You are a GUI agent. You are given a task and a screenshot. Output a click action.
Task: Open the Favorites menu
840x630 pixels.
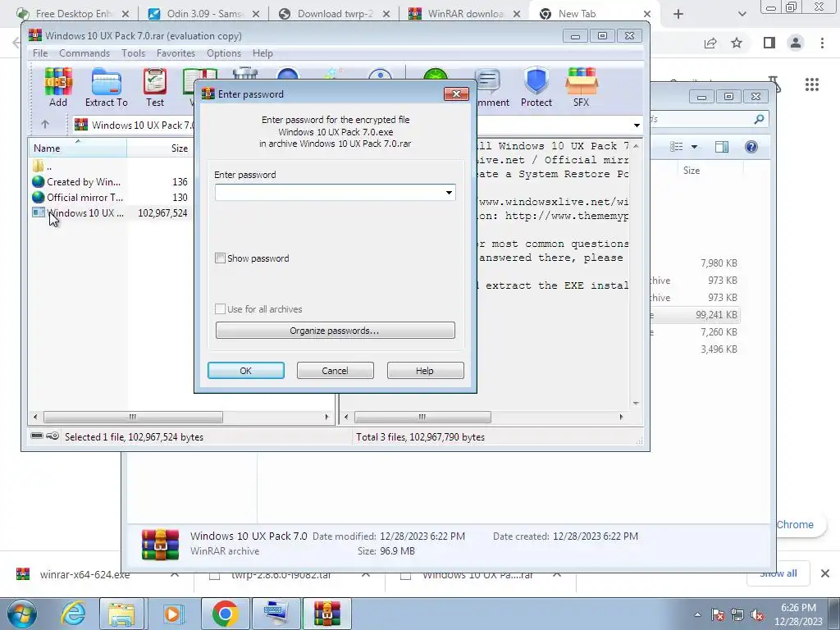tap(176, 53)
